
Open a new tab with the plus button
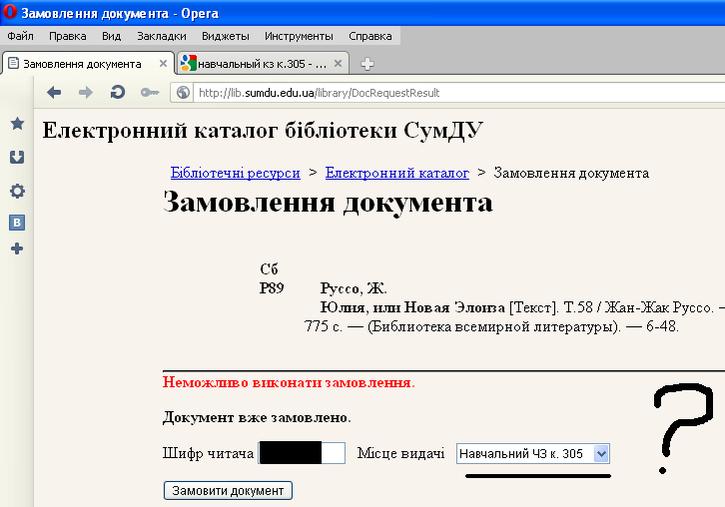click(x=367, y=64)
